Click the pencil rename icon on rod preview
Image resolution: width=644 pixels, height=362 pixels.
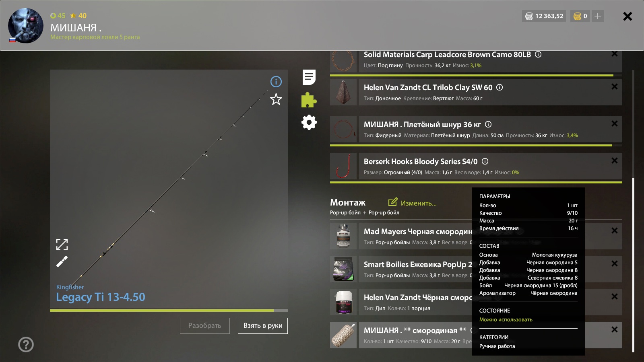[62, 262]
